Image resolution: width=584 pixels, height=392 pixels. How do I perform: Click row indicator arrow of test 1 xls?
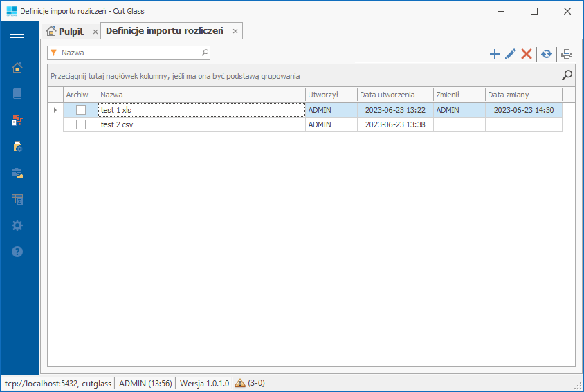tap(55, 110)
